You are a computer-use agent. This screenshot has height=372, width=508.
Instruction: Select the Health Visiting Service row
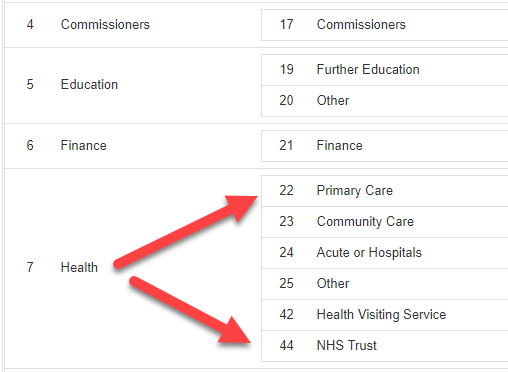(x=385, y=315)
